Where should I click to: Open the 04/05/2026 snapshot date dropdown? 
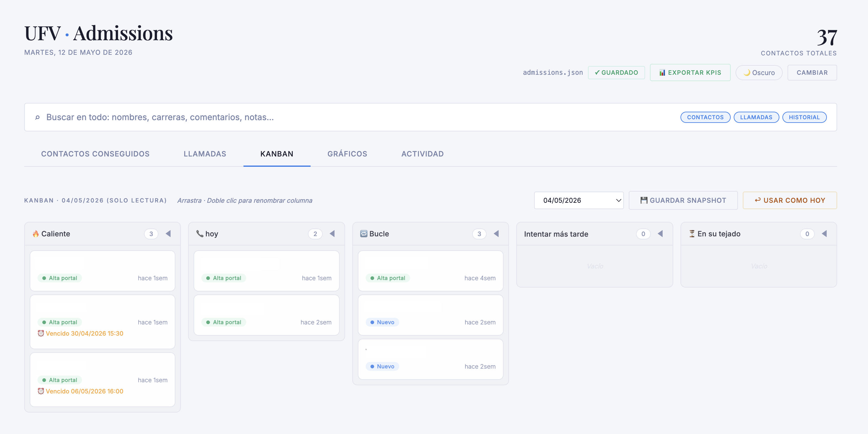(x=579, y=200)
